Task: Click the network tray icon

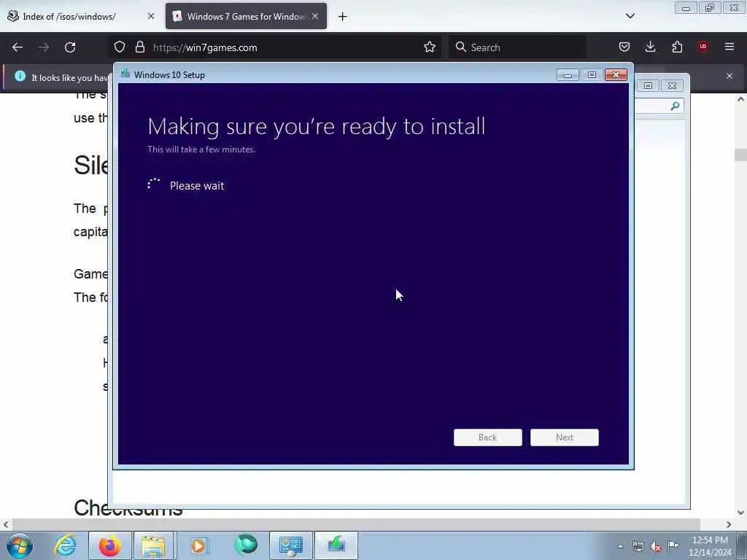Action: 638,547
